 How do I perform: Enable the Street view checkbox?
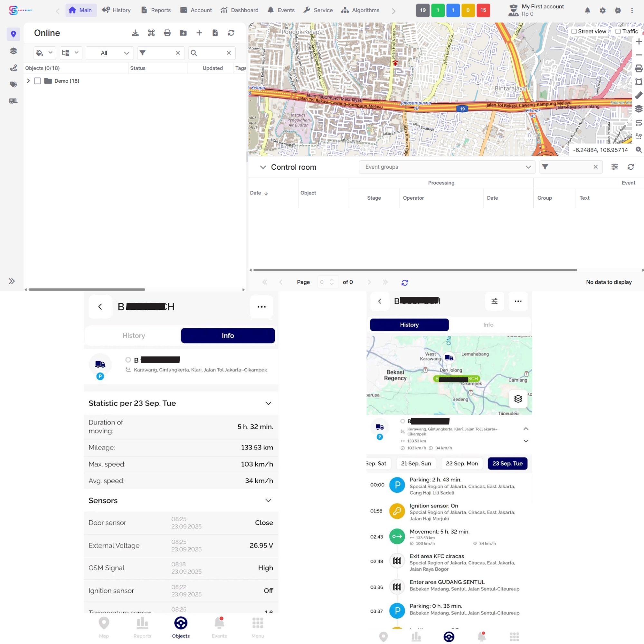tap(574, 32)
